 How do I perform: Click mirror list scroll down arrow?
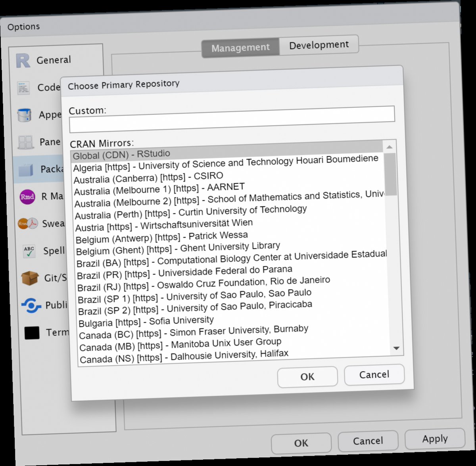396,348
